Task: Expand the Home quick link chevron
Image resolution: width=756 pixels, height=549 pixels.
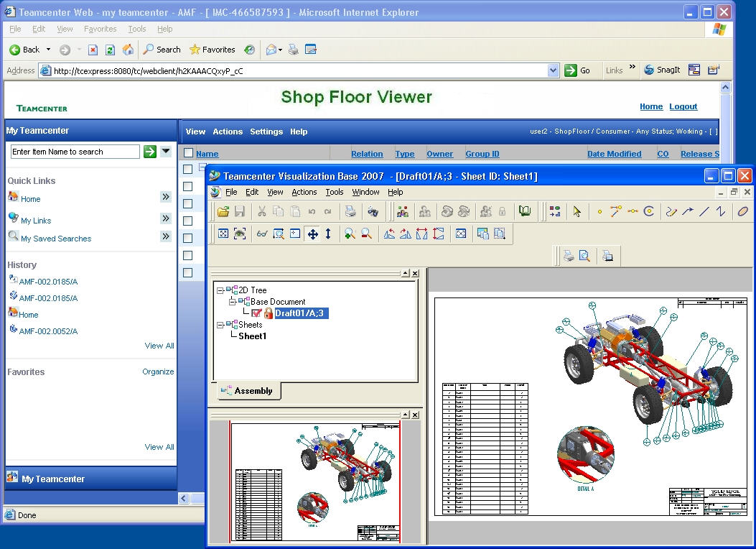Action: pyautogui.click(x=166, y=197)
